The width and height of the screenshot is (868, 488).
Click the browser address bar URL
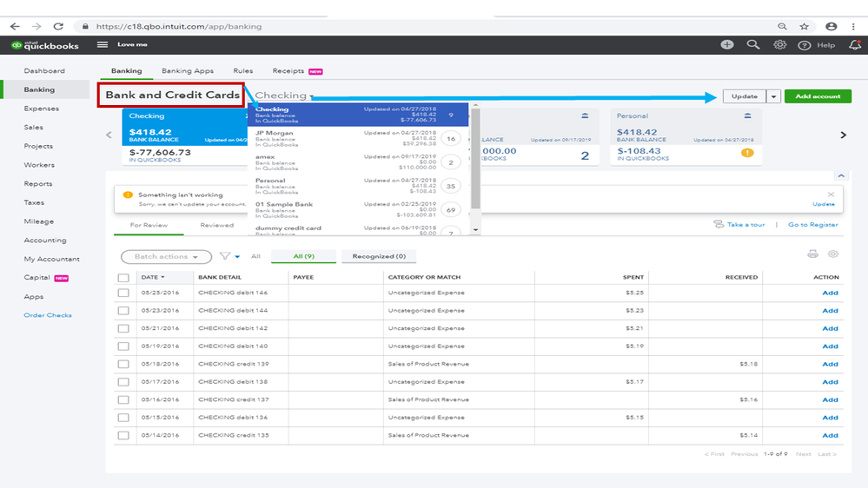click(179, 27)
